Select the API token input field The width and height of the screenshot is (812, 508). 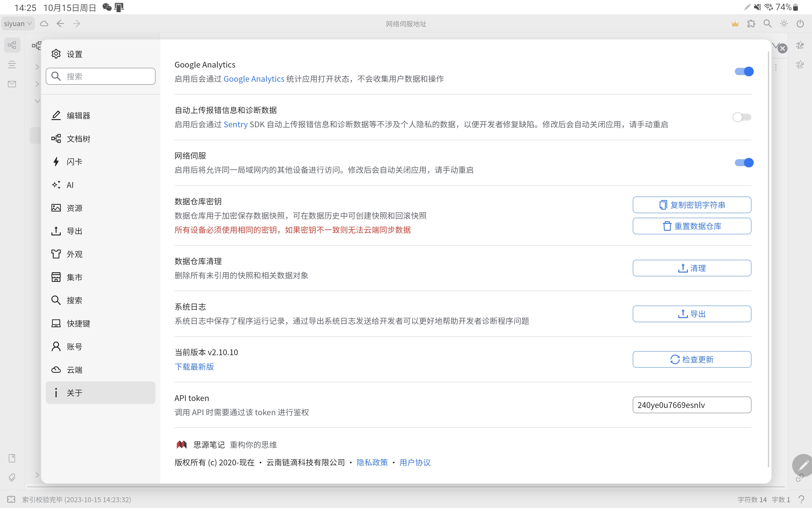click(x=692, y=405)
